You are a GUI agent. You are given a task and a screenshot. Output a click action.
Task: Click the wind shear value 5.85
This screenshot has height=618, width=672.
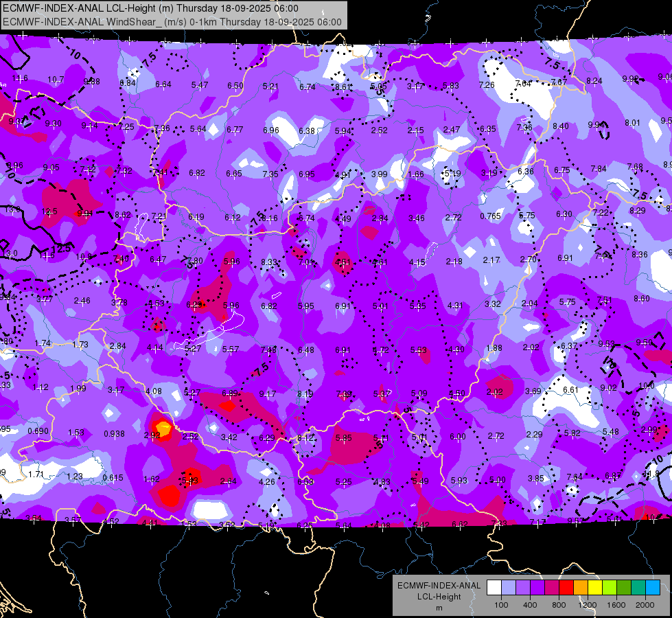[x=344, y=438]
